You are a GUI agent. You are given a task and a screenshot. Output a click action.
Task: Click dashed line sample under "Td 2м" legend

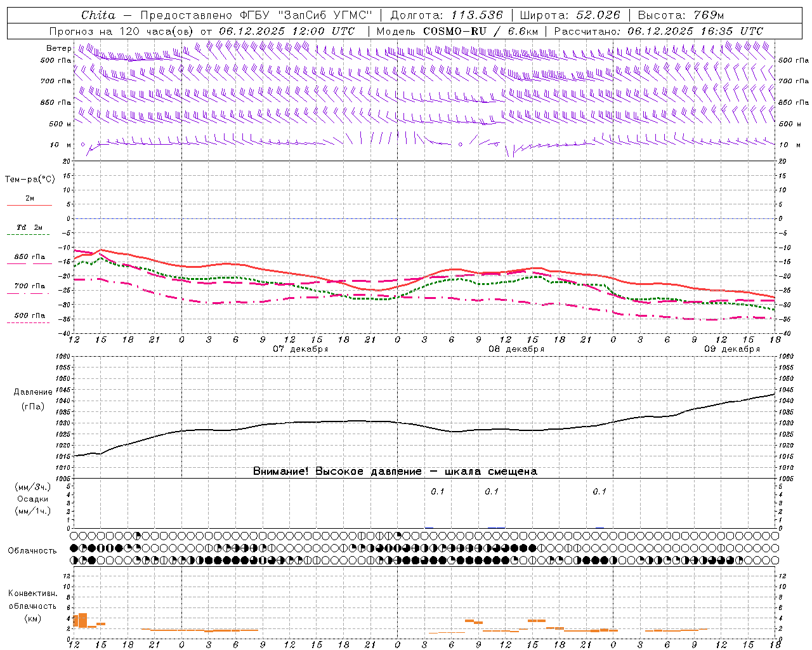29,235
